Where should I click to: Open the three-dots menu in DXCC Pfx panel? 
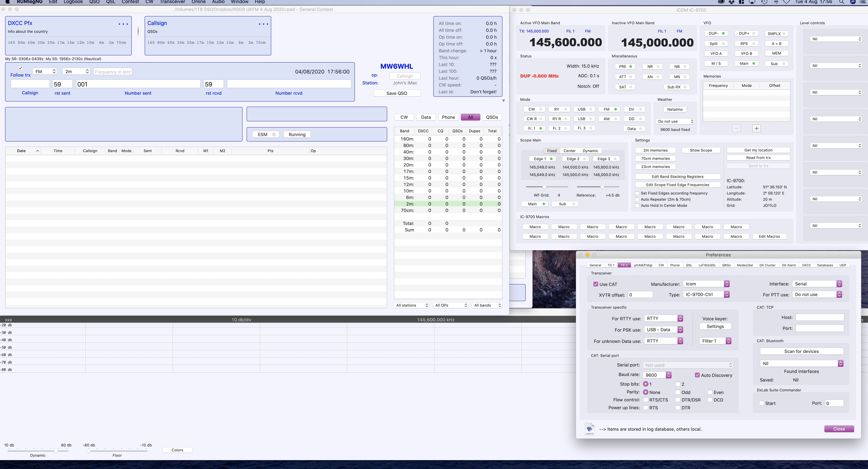tap(123, 24)
